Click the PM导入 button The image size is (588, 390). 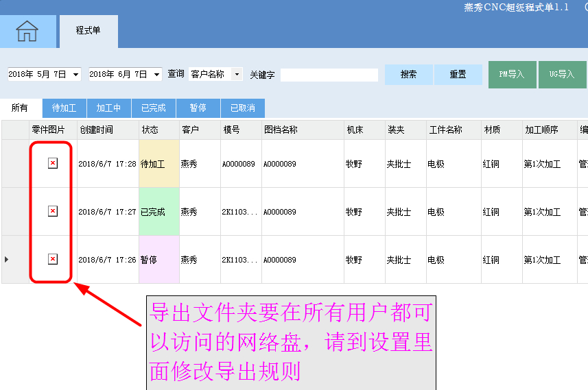tap(512, 75)
